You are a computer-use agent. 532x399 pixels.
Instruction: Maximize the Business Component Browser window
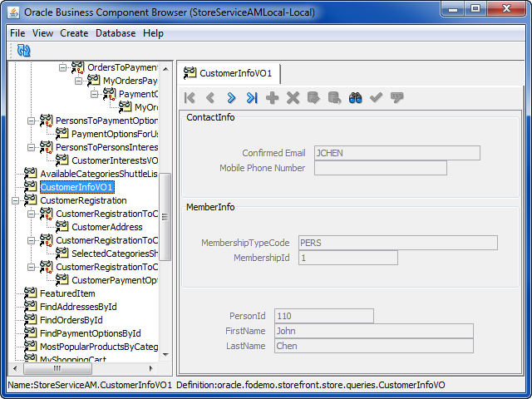pyautogui.click(x=475, y=9)
